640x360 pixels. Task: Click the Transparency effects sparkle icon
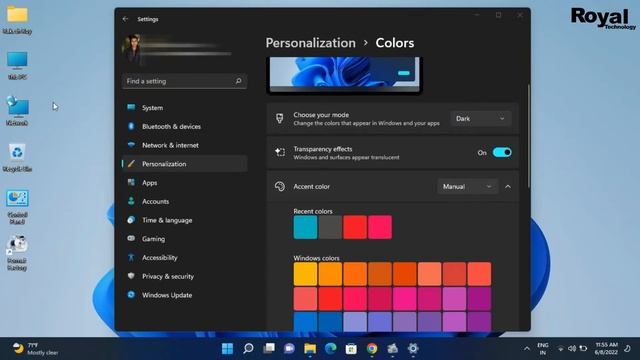point(280,152)
